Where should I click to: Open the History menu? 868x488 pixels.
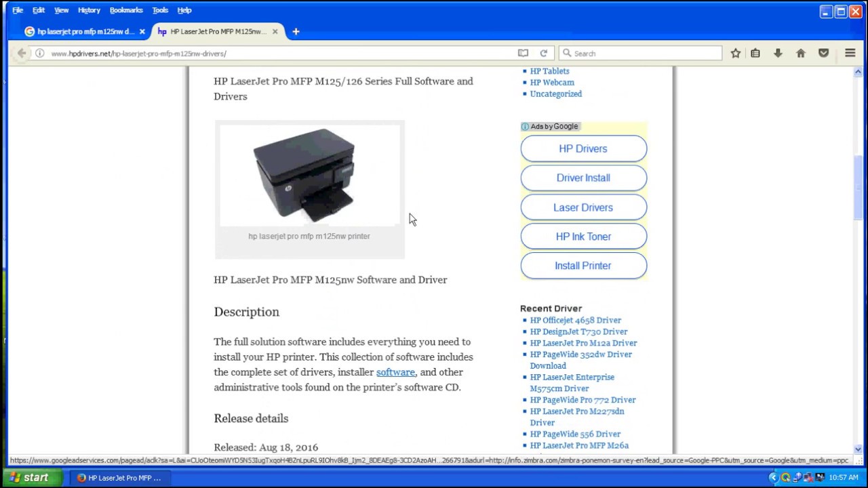89,10
